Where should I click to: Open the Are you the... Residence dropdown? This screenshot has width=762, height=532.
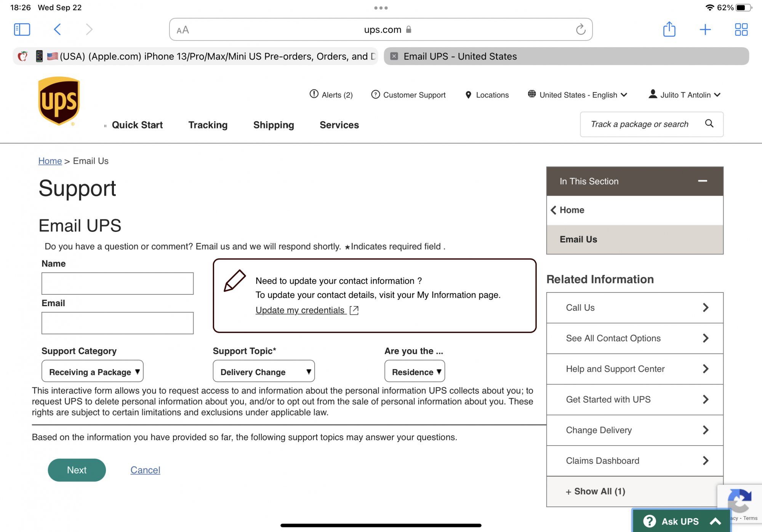tap(415, 371)
